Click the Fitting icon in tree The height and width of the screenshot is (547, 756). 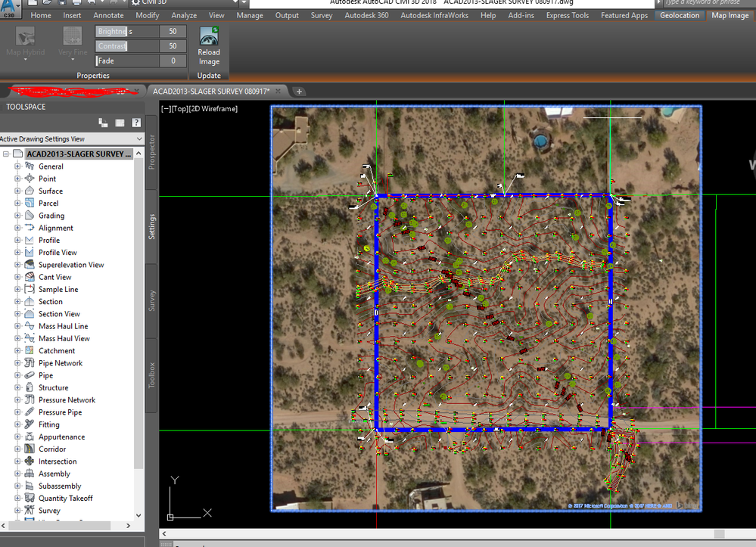coord(30,424)
